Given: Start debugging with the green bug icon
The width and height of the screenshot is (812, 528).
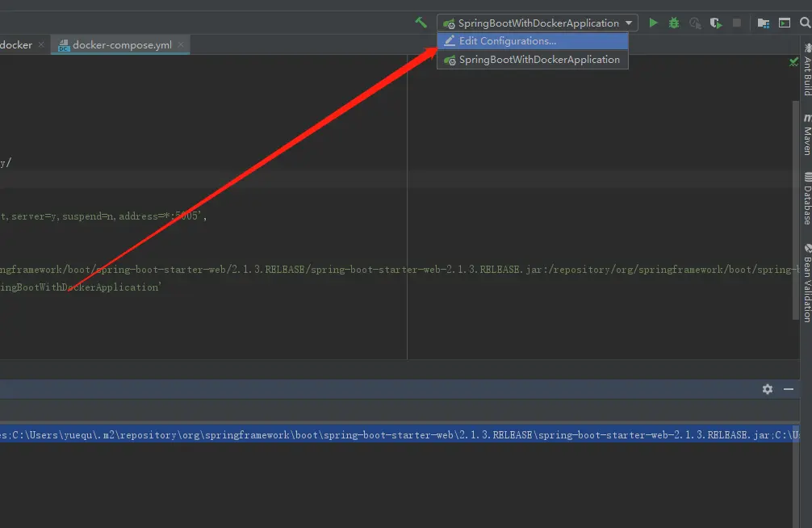Looking at the screenshot, I should pos(674,23).
